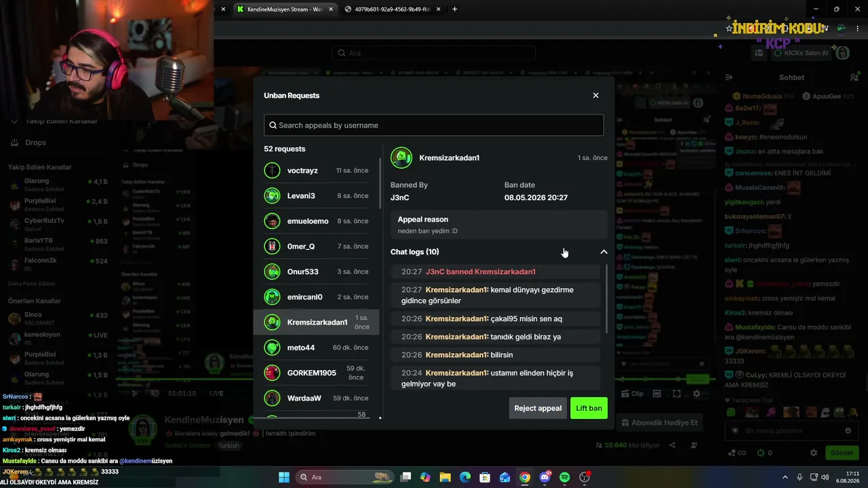Open stream player settings gear
The height and width of the screenshot is (488, 868).
tap(696, 394)
